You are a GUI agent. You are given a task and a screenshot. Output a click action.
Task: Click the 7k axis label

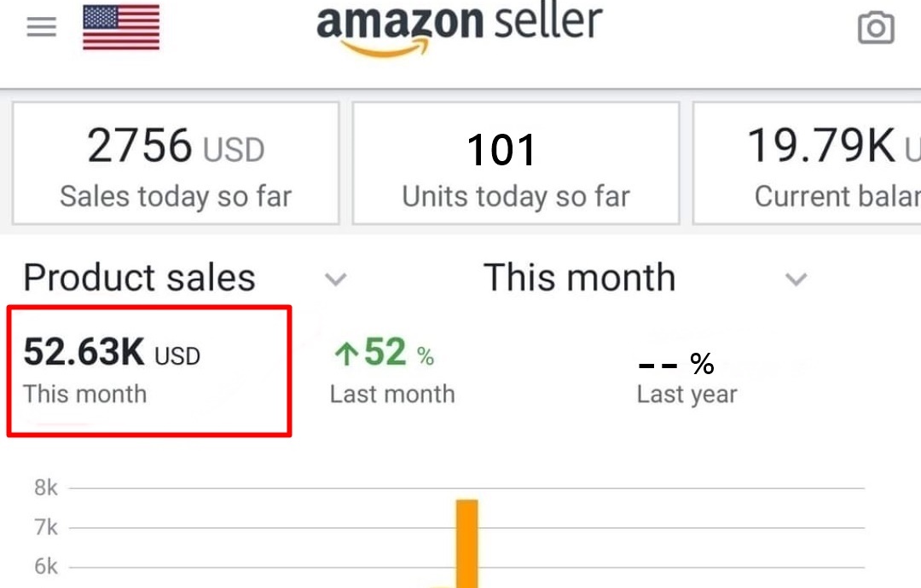(x=46, y=527)
